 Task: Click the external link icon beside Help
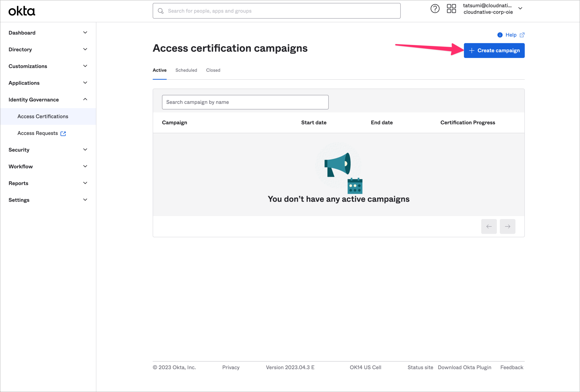pyautogui.click(x=522, y=35)
